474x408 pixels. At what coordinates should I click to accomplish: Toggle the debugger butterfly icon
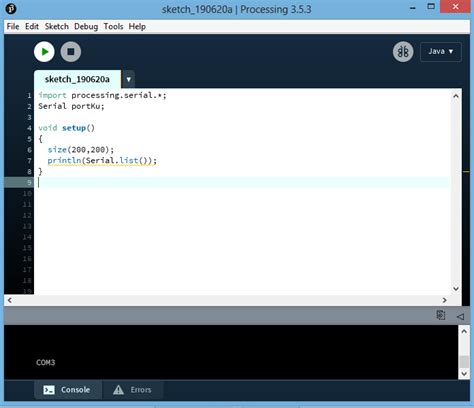[403, 52]
